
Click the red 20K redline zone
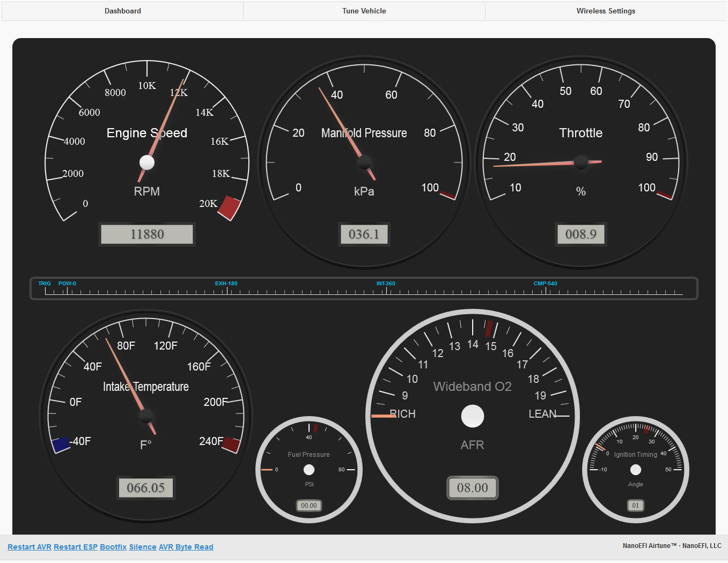pos(229,208)
